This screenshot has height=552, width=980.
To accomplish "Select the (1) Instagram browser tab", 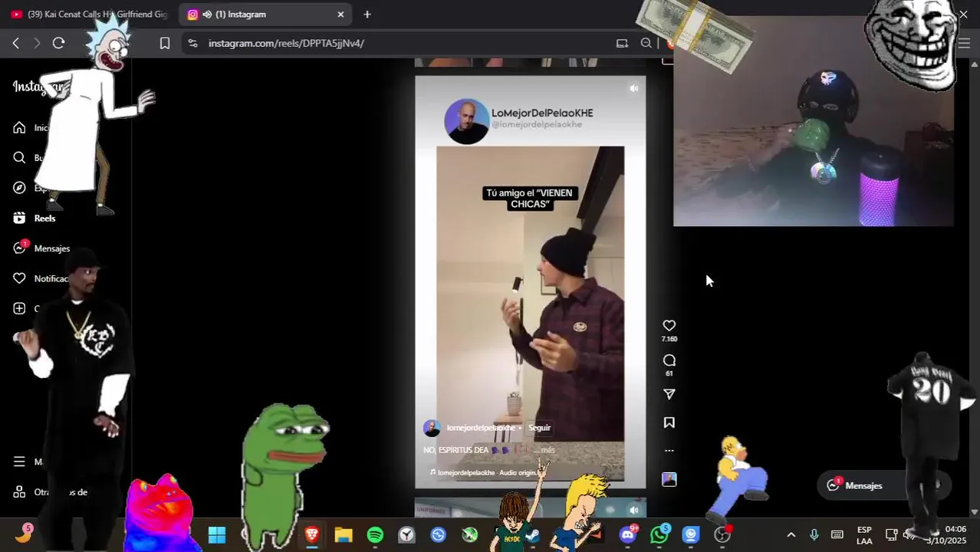I will (x=265, y=15).
